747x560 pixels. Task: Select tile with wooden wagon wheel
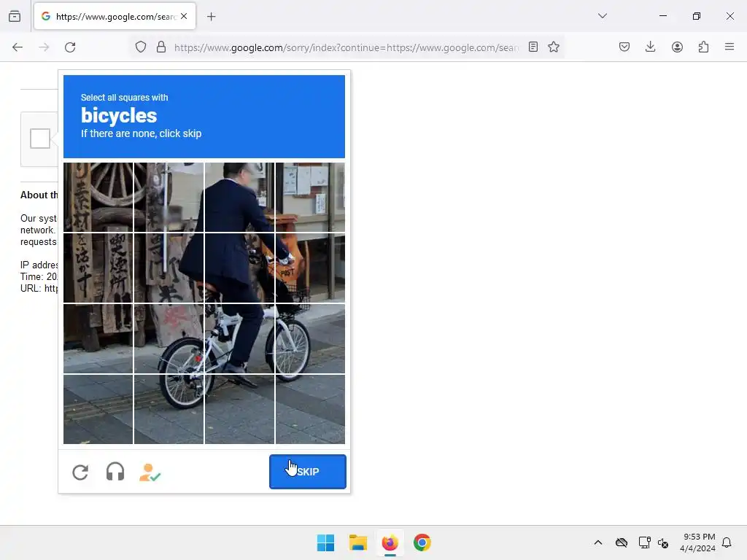tap(98, 197)
